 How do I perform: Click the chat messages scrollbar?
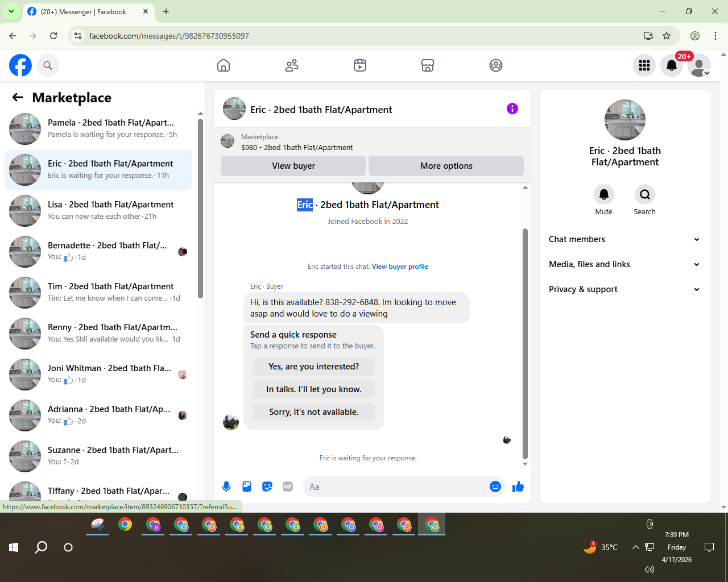click(x=525, y=343)
